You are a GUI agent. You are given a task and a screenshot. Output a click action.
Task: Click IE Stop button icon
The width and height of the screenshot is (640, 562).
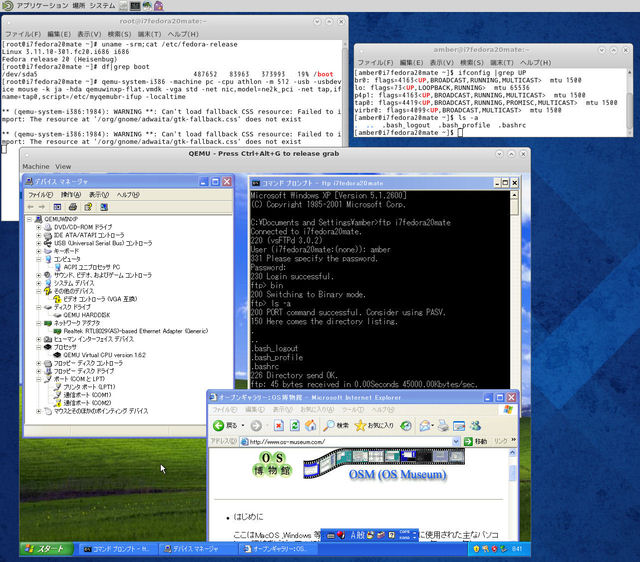[x=279, y=426]
